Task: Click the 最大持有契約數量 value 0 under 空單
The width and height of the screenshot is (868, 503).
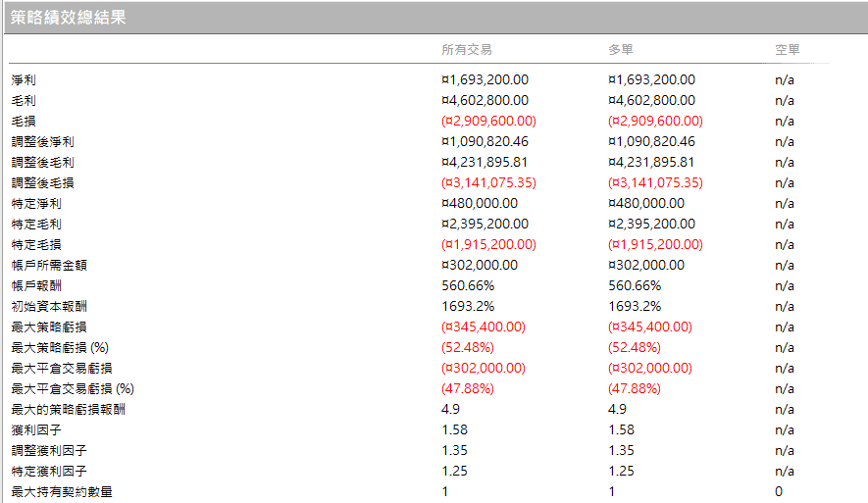Action: coord(779,491)
